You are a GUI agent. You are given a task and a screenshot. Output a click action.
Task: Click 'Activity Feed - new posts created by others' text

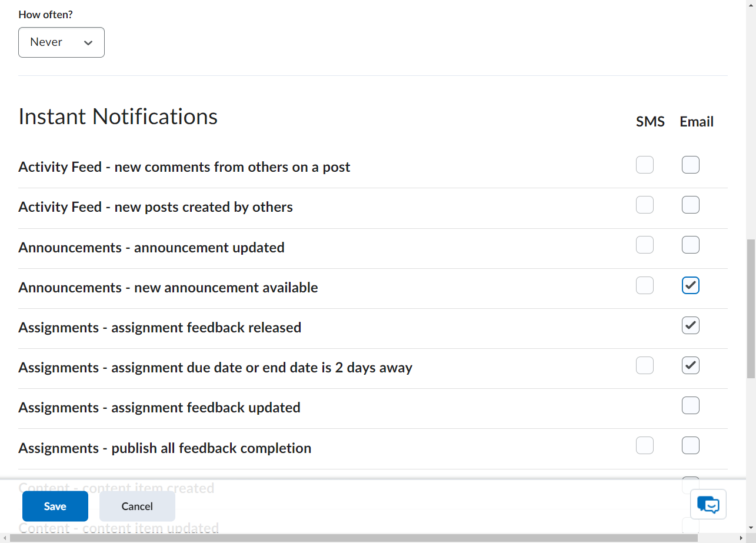(155, 207)
